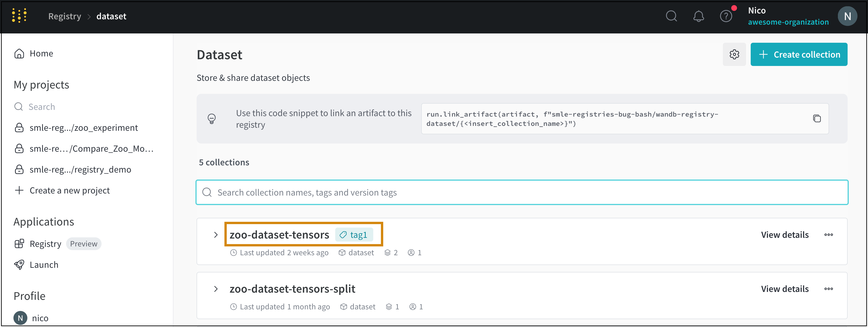
Task: Click the Registry breadcrumb link
Action: pyautogui.click(x=65, y=16)
